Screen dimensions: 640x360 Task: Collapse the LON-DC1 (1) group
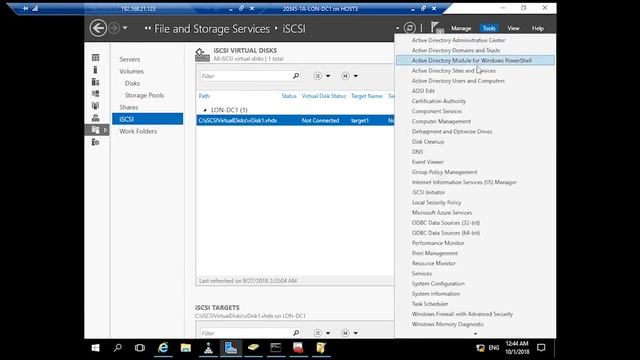pos(205,110)
